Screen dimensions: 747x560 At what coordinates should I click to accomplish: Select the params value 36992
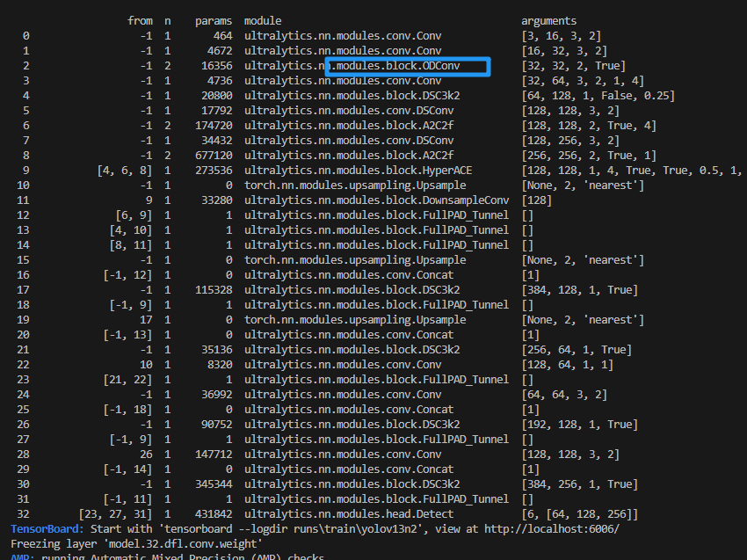[x=217, y=395]
